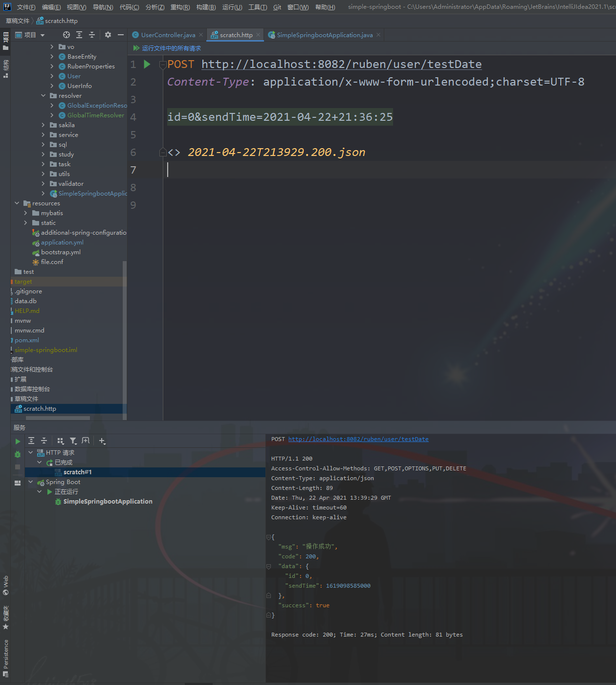The height and width of the screenshot is (685, 616).
Task: Open the 2021-04-22T213929.200.json response file link
Action: click(x=276, y=153)
